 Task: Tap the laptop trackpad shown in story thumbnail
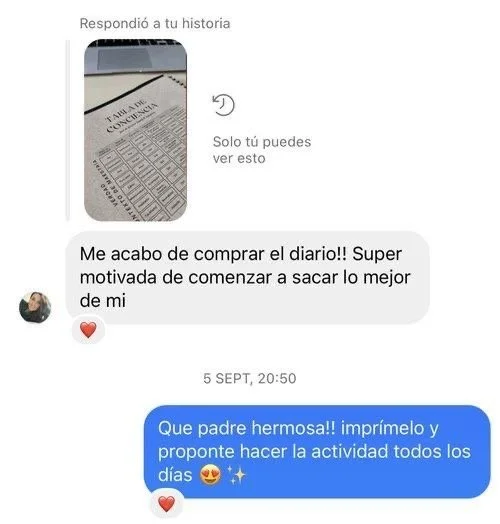[124, 59]
